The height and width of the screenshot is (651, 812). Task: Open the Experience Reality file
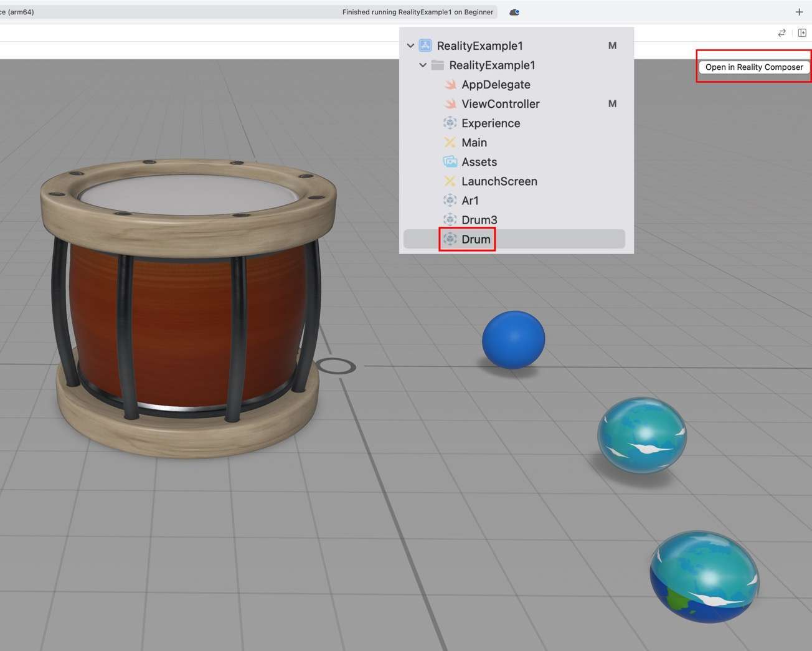click(x=490, y=123)
